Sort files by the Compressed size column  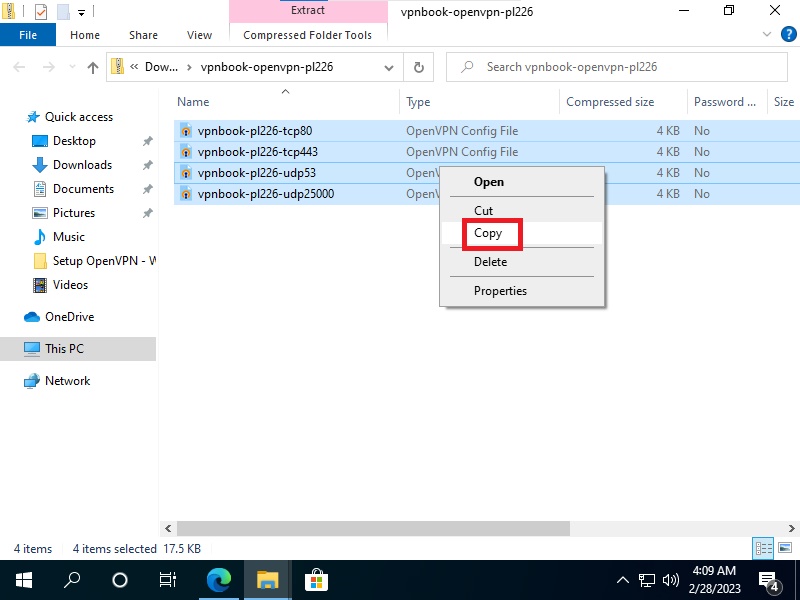point(610,102)
